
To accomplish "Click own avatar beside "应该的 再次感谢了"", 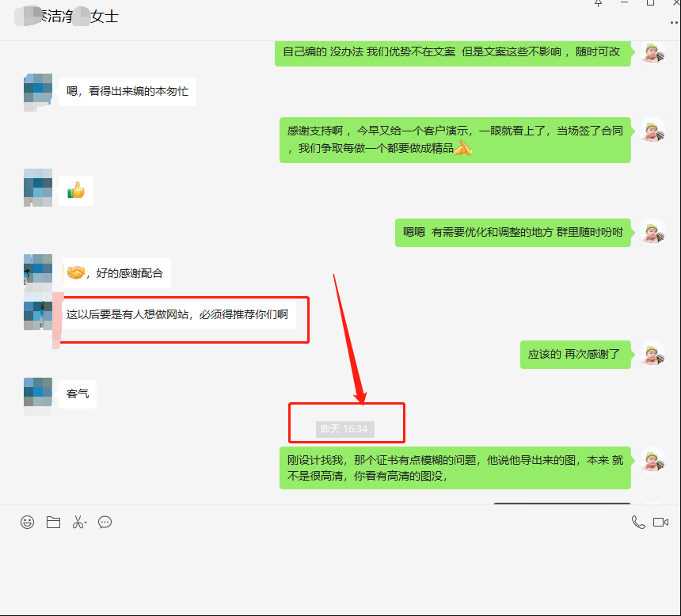I will pos(652,354).
